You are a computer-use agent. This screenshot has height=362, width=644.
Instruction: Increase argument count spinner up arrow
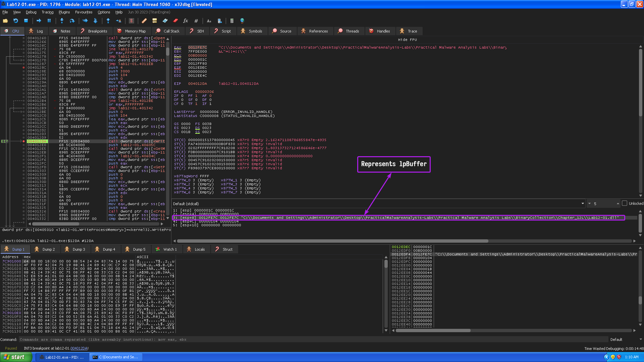pos(618,202)
